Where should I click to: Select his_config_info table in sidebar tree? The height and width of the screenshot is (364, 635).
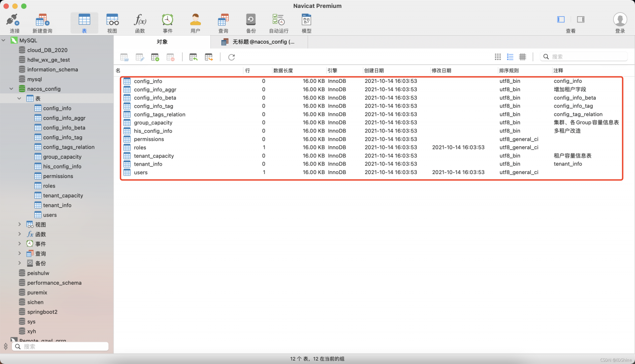[62, 167]
